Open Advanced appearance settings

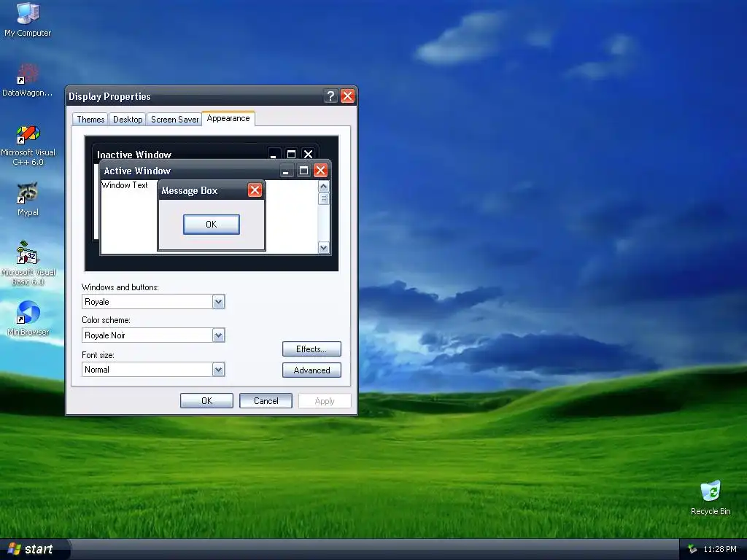311,370
